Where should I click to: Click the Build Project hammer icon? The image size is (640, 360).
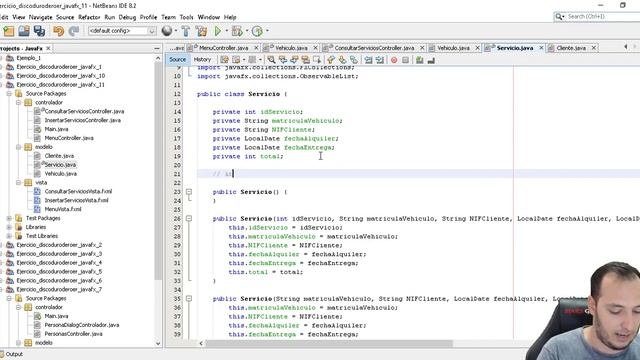[186, 31]
